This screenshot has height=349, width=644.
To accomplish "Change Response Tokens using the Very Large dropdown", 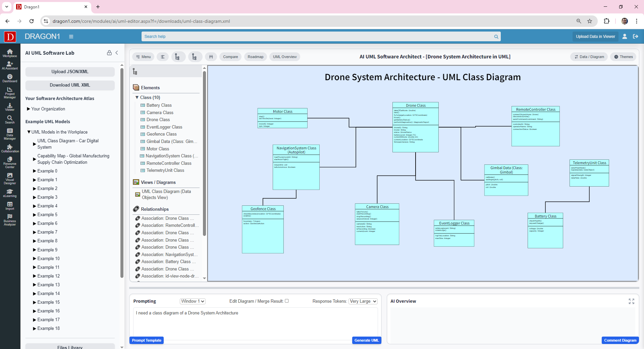I will click(362, 301).
